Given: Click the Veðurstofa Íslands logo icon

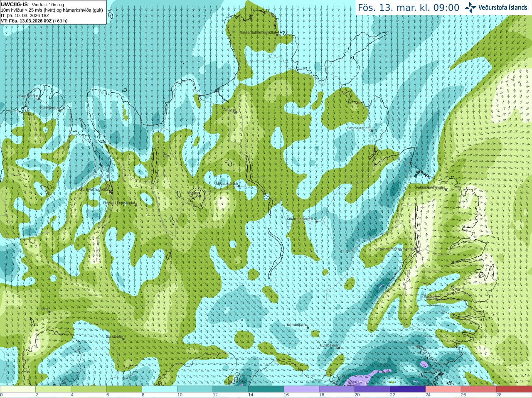Looking at the screenshot, I should click(x=470, y=7).
